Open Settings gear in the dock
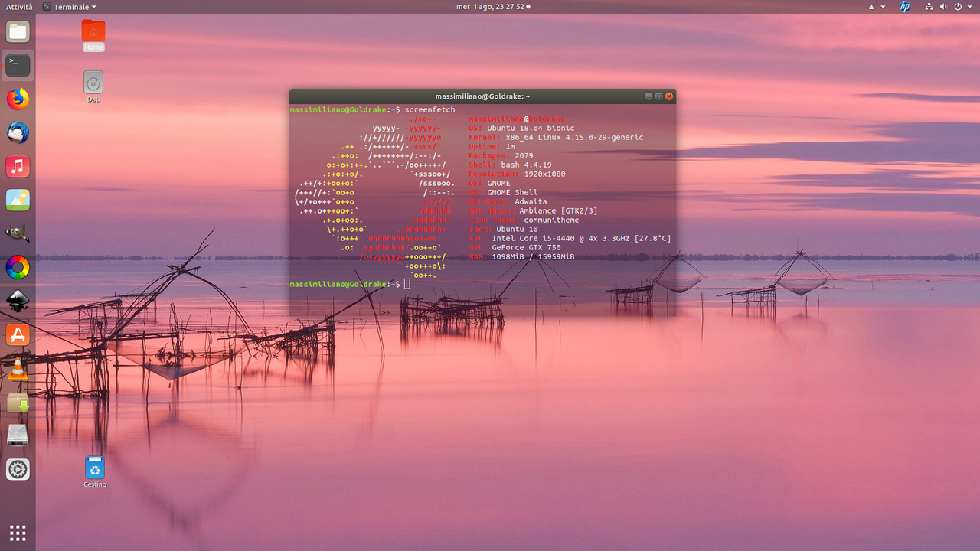The width and height of the screenshot is (980, 551). pos(18,470)
